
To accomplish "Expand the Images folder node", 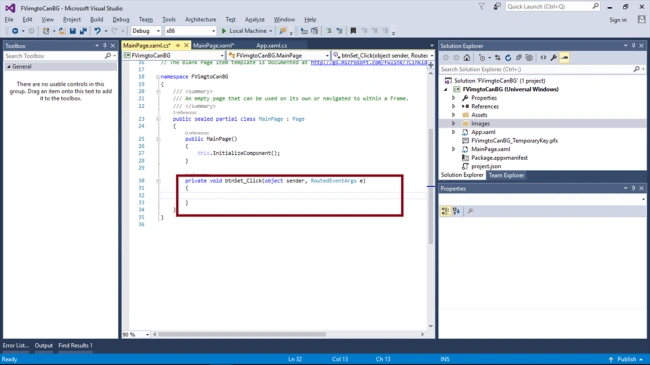I will [454, 124].
